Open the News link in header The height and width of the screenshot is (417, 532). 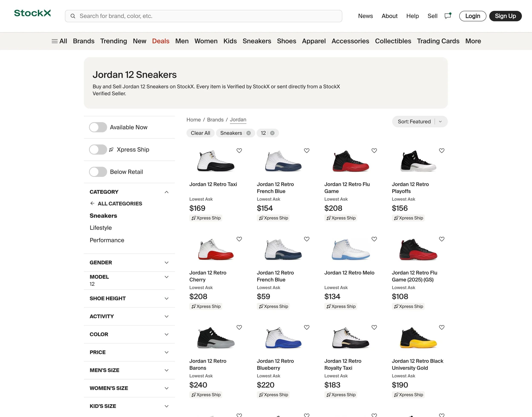[365, 16]
